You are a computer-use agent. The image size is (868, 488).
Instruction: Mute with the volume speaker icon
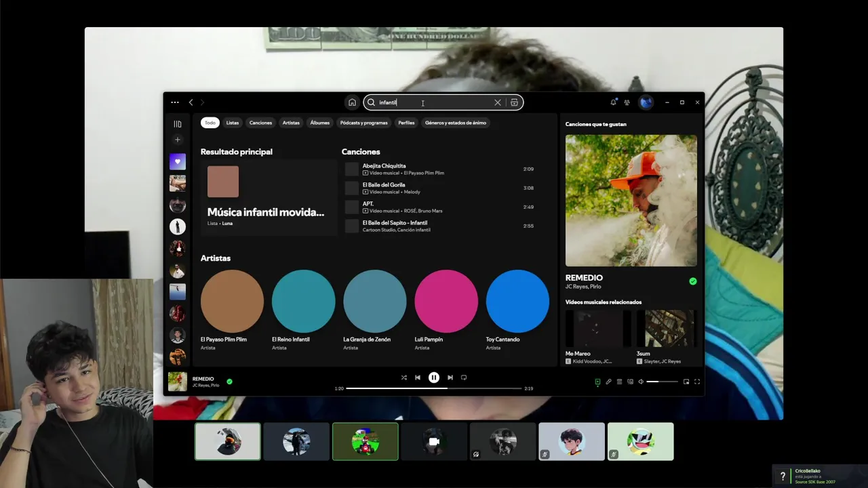tap(641, 382)
